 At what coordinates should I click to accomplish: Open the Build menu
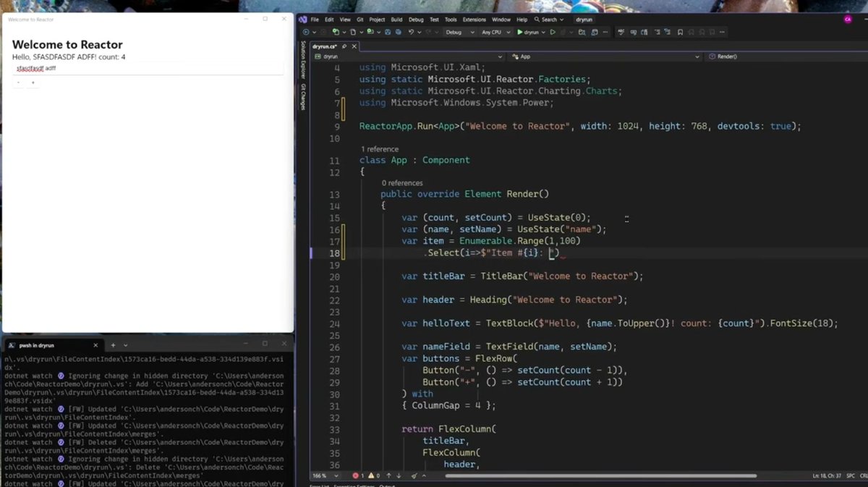396,20
